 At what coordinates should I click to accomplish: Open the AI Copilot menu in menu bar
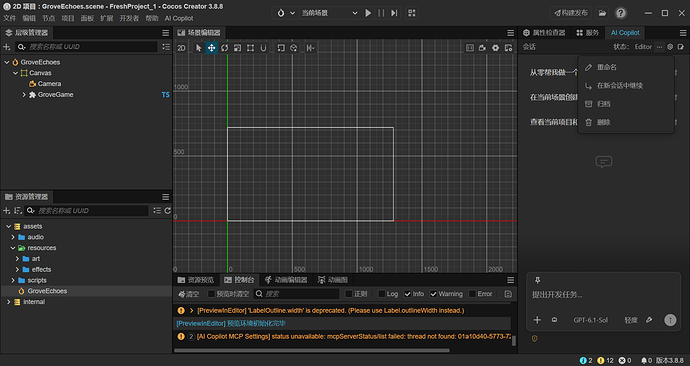(x=179, y=18)
